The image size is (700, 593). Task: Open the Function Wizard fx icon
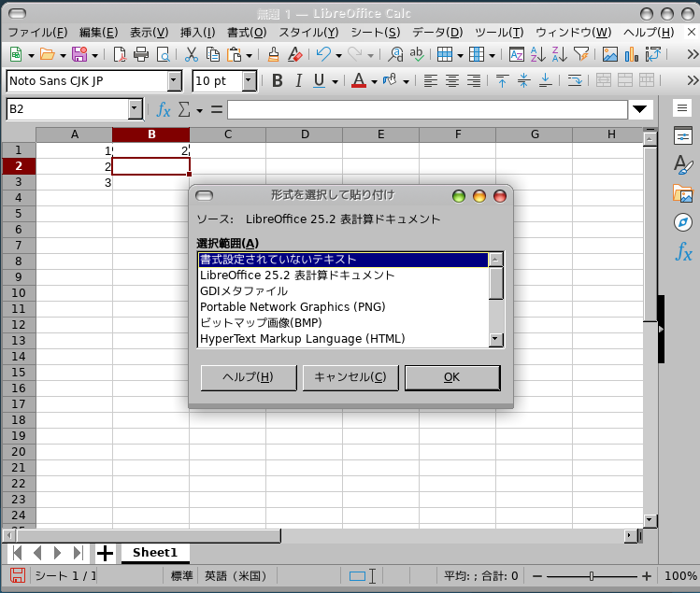tap(164, 109)
